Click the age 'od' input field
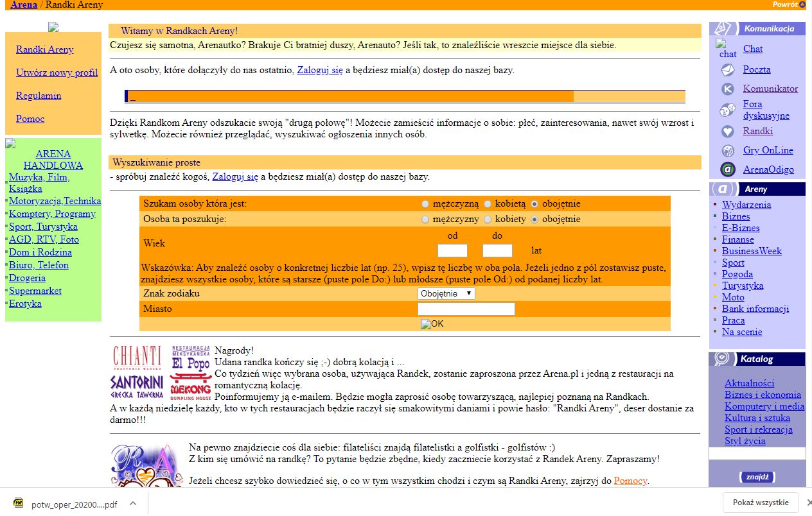Screen dimensions: 812x516 pos(452,250)
